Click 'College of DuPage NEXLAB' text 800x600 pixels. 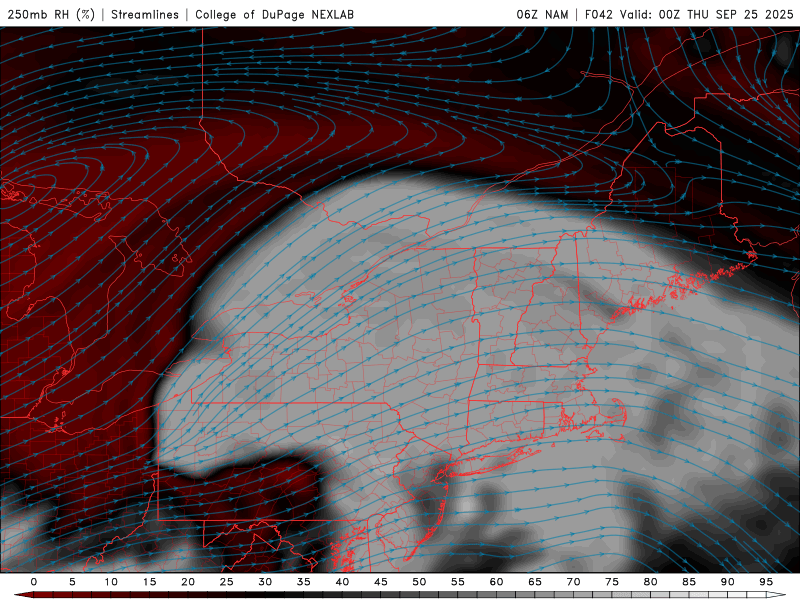point(274,15)
